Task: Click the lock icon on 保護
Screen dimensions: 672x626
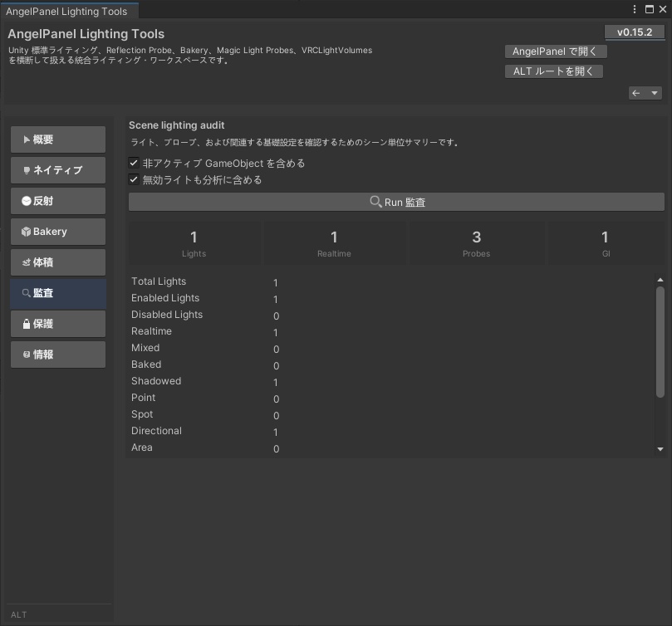Action: pos(27,323)
